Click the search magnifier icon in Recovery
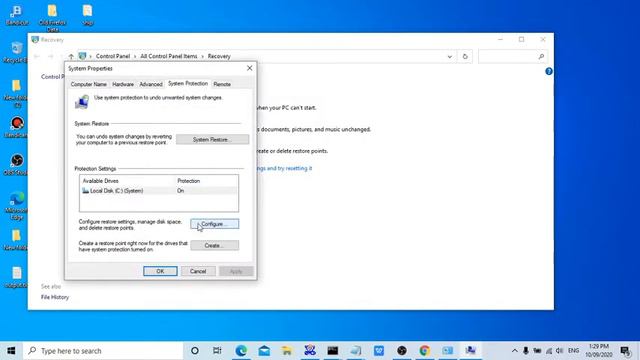 pyautogui.click(x=541, y=56)
